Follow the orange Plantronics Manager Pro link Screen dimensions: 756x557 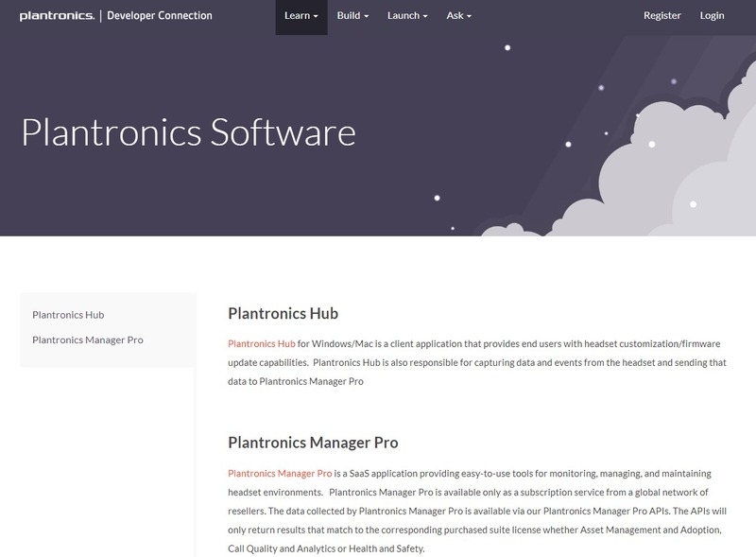pos(279,473)
